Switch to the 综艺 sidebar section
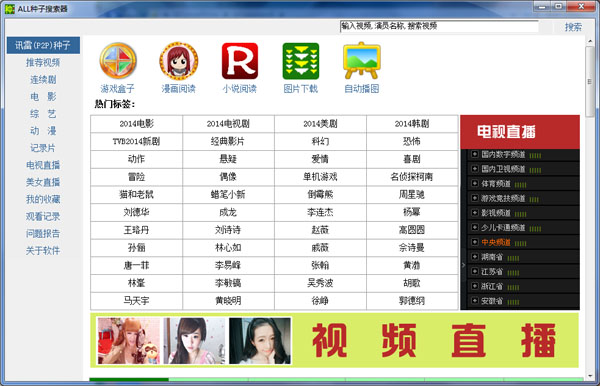The image size is (600, 386). 43,114
